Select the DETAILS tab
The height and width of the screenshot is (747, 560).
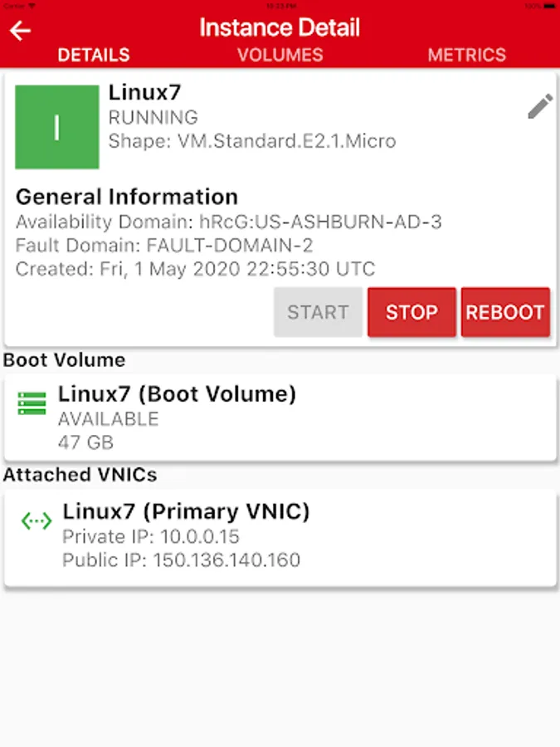[94, 55]
